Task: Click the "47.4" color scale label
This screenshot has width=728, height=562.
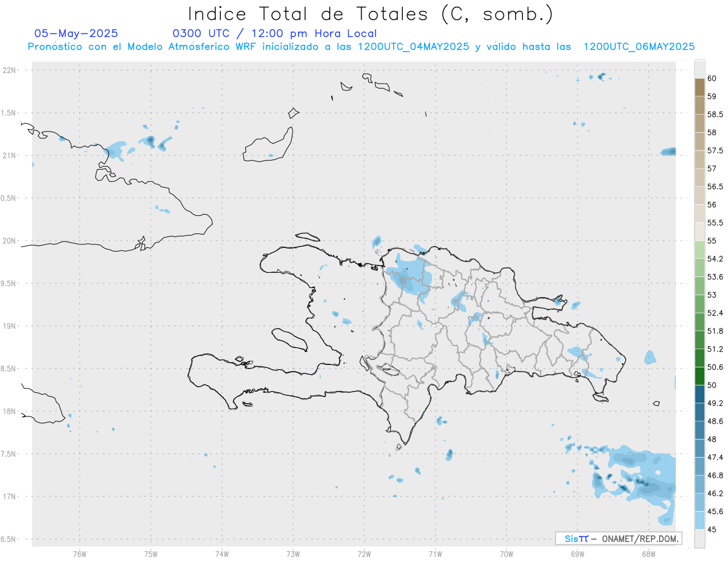Action: [715, 457]
